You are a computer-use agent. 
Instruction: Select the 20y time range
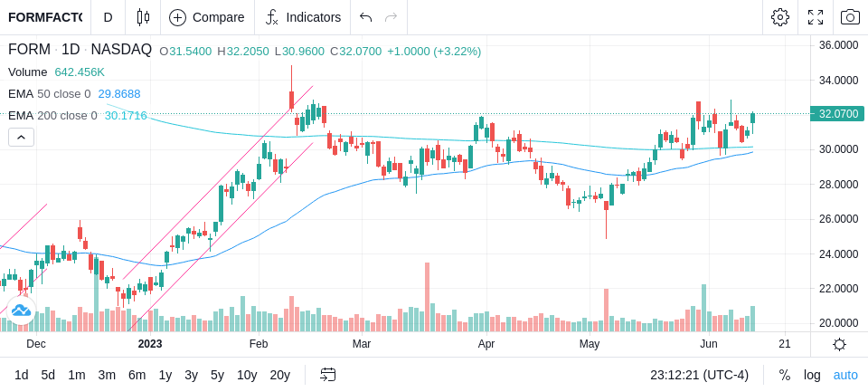(x=279, y=375)
